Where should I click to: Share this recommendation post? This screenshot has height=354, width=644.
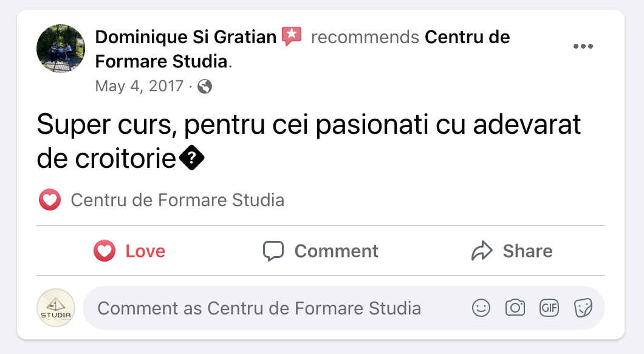(x=512, y=251)
